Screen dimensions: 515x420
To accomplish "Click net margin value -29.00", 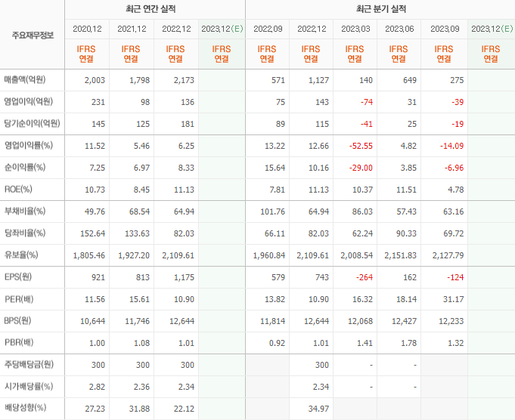I will 361,168.
